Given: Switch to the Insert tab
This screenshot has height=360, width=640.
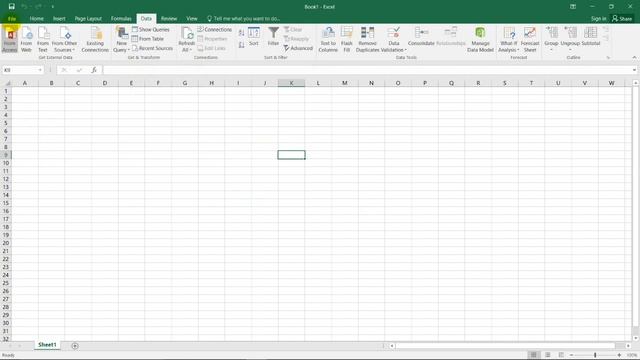Looking at the screenshot, I should point(59,19).
